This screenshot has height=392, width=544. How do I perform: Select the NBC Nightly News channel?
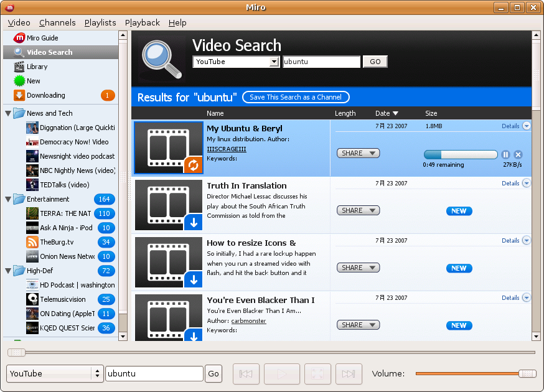tap(70, 170)
